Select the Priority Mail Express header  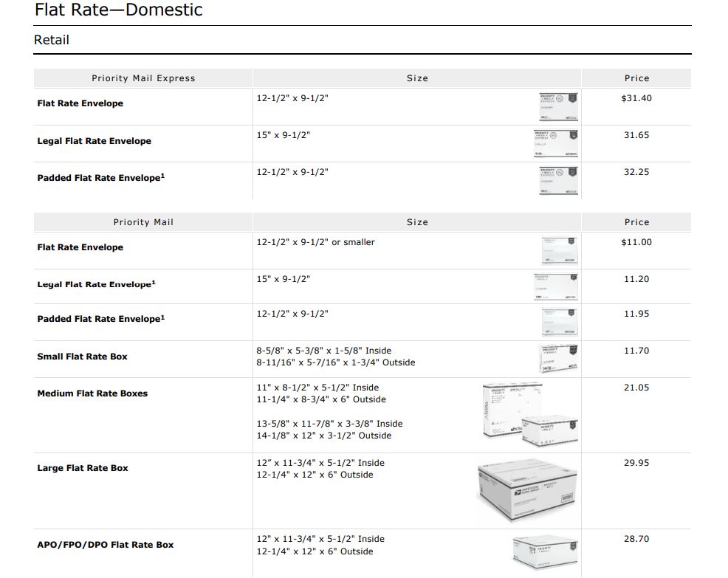tap(142, 78)
